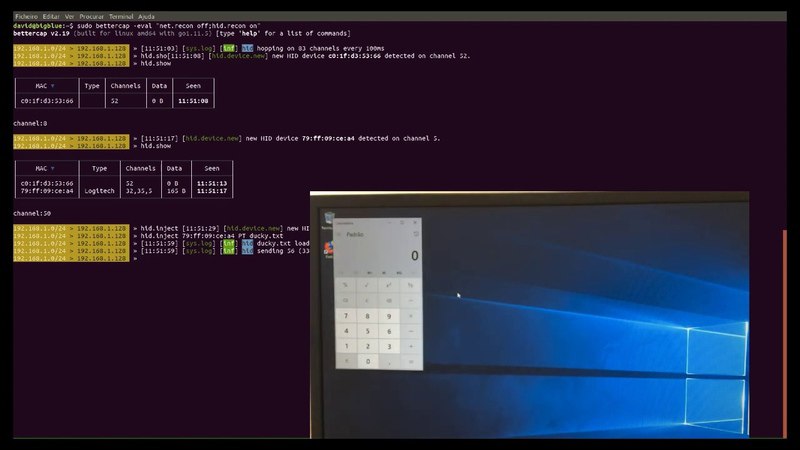Screen dimensions: 800x450
Task: Click the calculator backspace key
Action: point(389,301)
